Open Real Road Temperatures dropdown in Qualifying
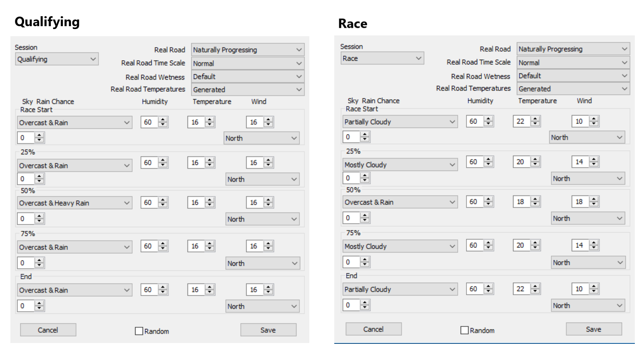Image resolution: width=644 pixels, height=355 pixels. tap(248, 89)
